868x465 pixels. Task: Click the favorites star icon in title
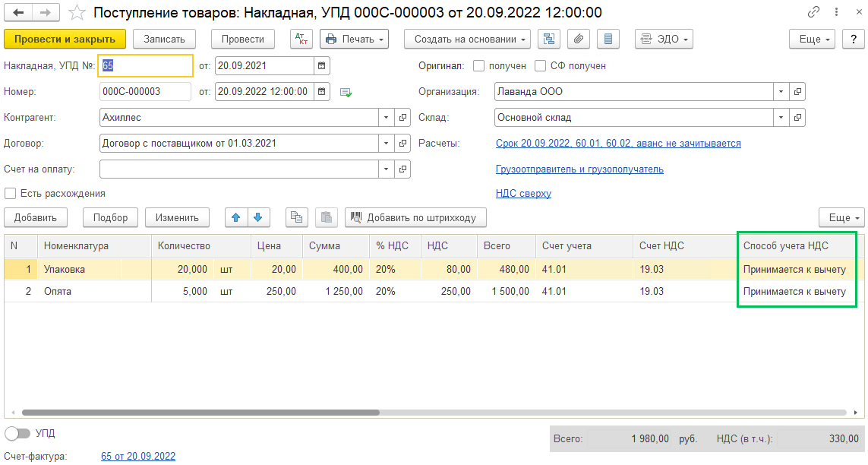pyautogui.click(x=77, y=13)
